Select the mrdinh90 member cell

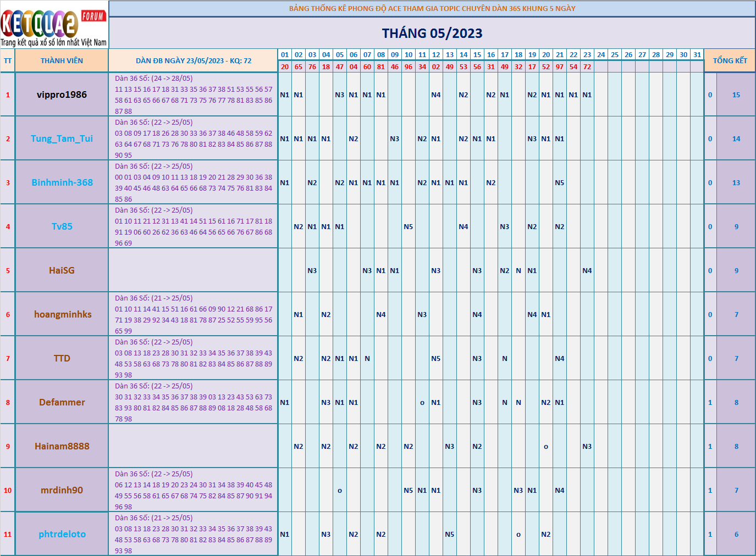point(62,490)
